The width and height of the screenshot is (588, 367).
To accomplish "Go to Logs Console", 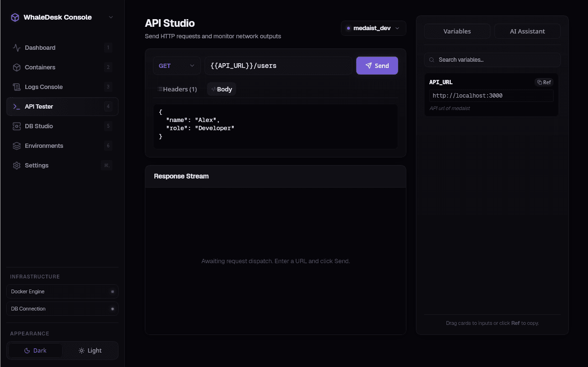I will 62,87.
